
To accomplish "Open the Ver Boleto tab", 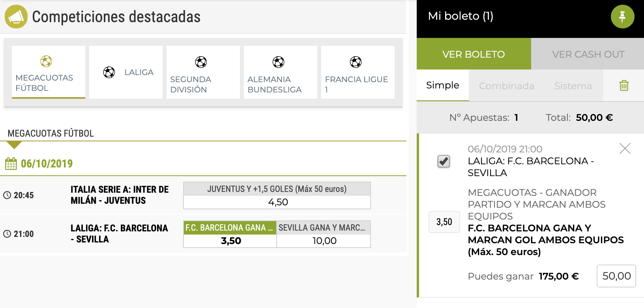I will point(474,54).
